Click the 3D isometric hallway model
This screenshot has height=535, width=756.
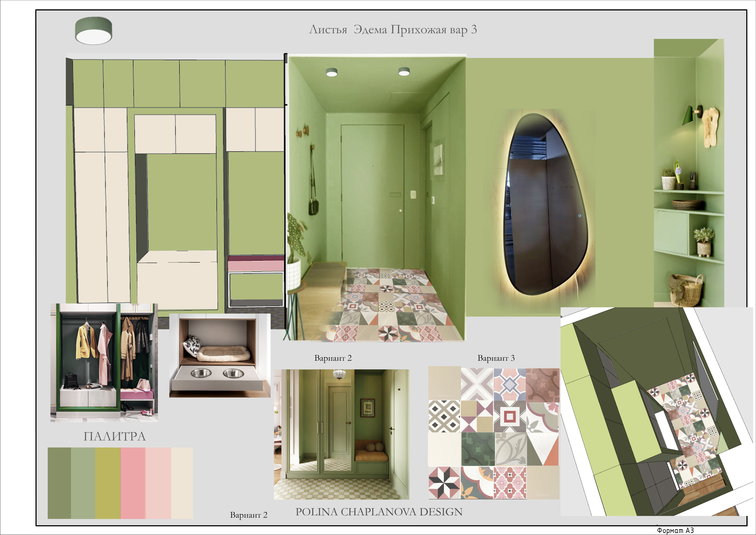pyautogui.click(x=656, y=411)
